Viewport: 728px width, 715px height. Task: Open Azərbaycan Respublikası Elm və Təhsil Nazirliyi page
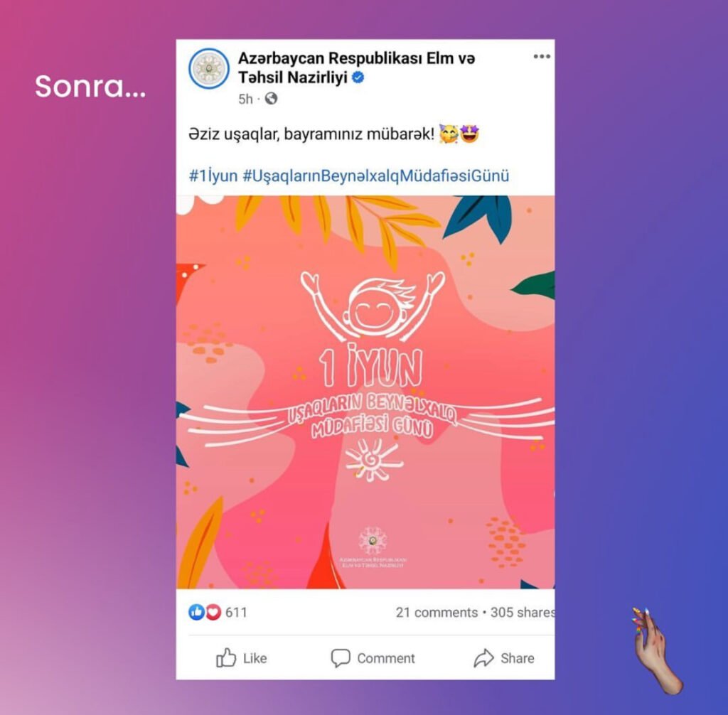[x=357, y=68]
